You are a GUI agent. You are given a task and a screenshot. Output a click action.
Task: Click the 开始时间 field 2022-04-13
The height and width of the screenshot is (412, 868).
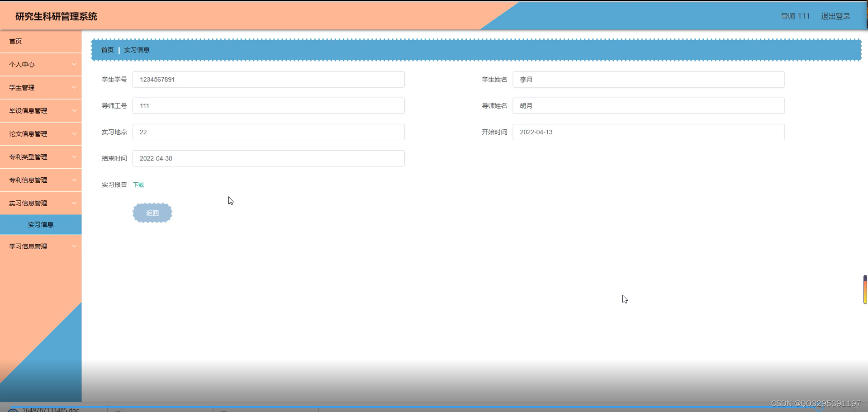click(649, 132)
